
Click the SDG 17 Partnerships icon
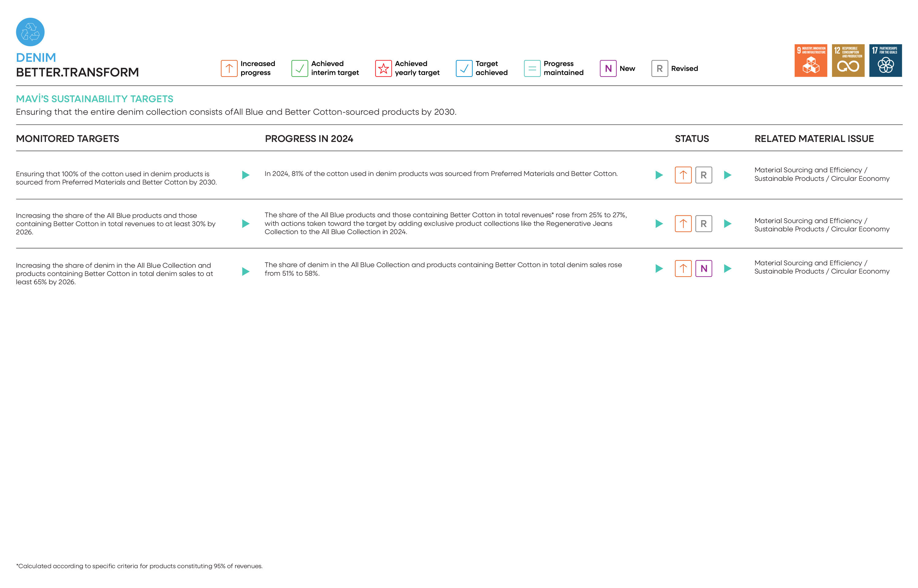(885, 60)
